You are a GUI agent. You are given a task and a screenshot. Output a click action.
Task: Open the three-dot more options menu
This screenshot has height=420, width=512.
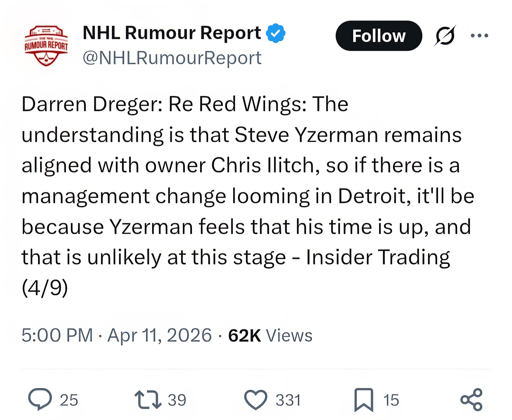pyautogui.click(x=479, y=36)
